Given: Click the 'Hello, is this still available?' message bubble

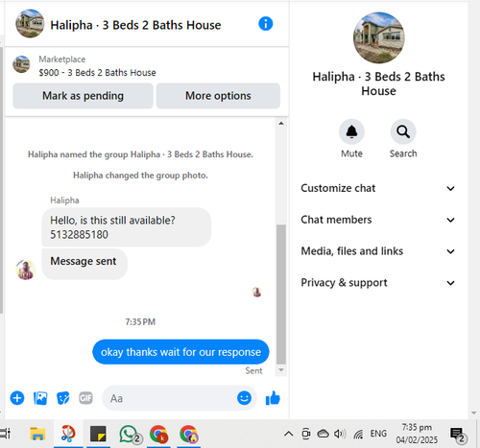Looking at the screenshot, I should (126, 227).
